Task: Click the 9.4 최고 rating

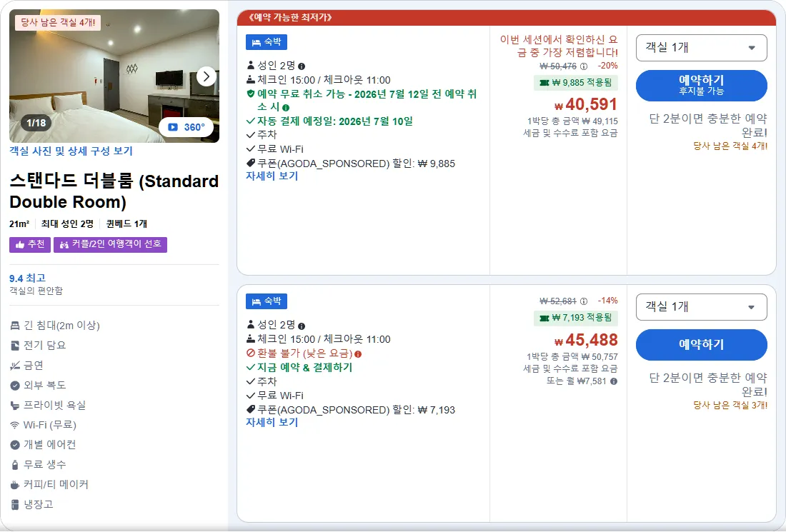Action: pos(28,278)
